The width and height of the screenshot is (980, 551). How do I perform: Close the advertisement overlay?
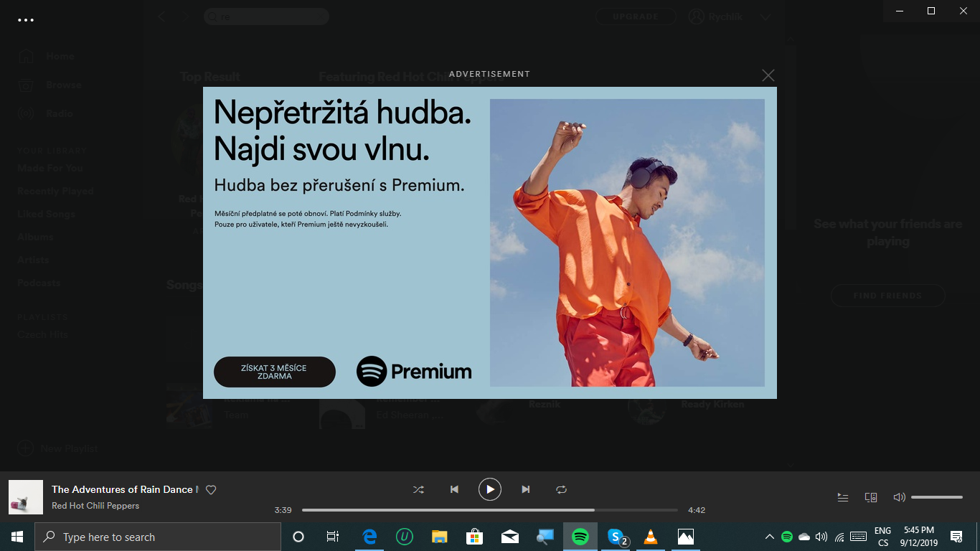coord(768,75)
